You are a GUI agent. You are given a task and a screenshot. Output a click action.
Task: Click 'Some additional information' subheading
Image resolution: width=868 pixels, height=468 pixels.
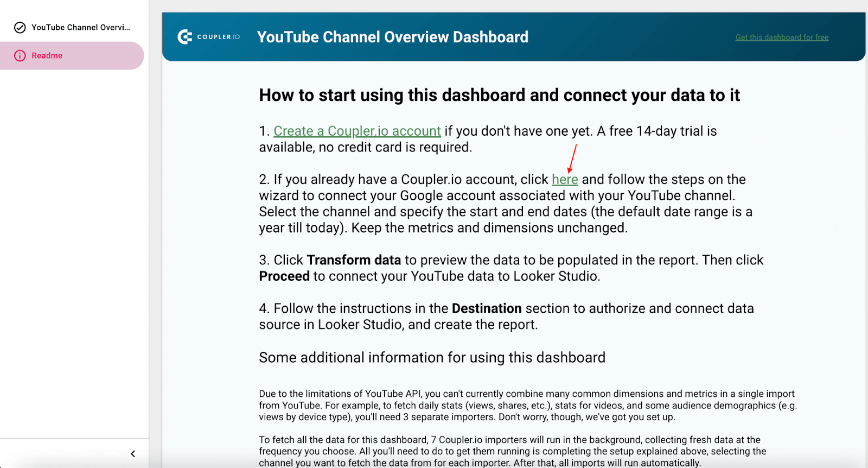pos(432,358)
